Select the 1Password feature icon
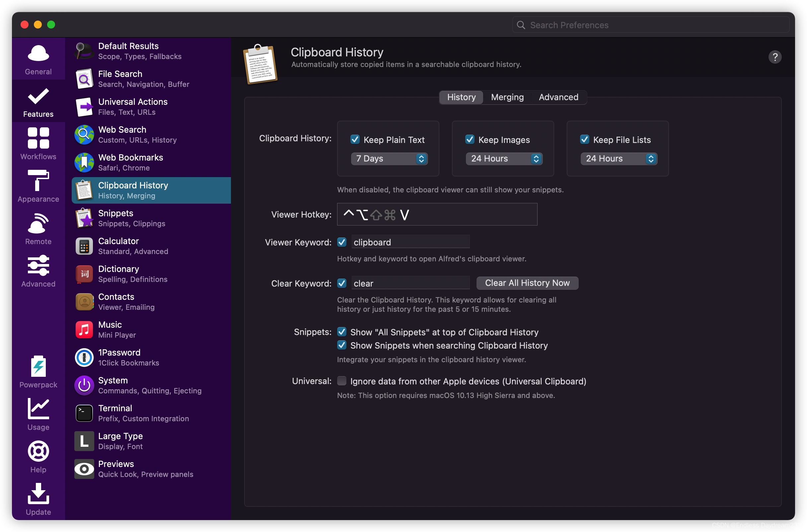This screenshot has width=807, height=532. pos(84,357)
